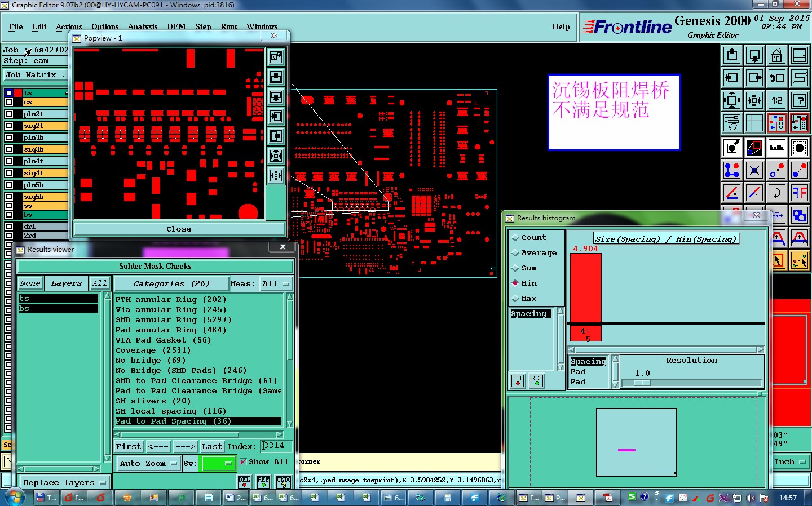Click the Job Matrix button
Viewport: 812px width, 506px height.
[x=35, y=75]
